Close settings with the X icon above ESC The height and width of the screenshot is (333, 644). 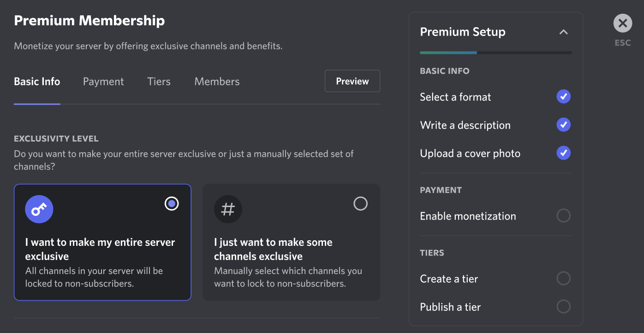click(x=623, y=23)
